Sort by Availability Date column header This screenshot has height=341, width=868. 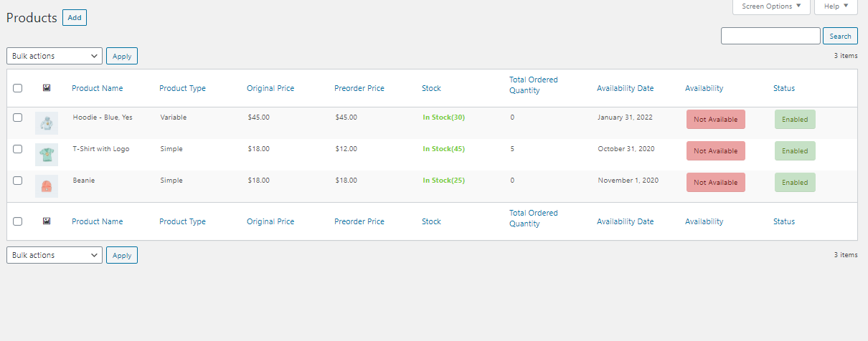pyautogui.click(x=625, y=88)
